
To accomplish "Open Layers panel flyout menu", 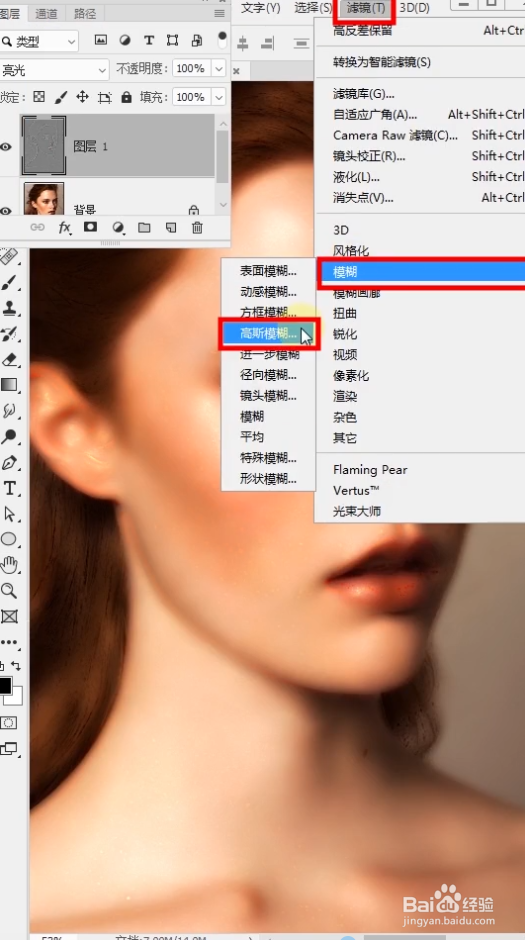I will click(220, 13).
